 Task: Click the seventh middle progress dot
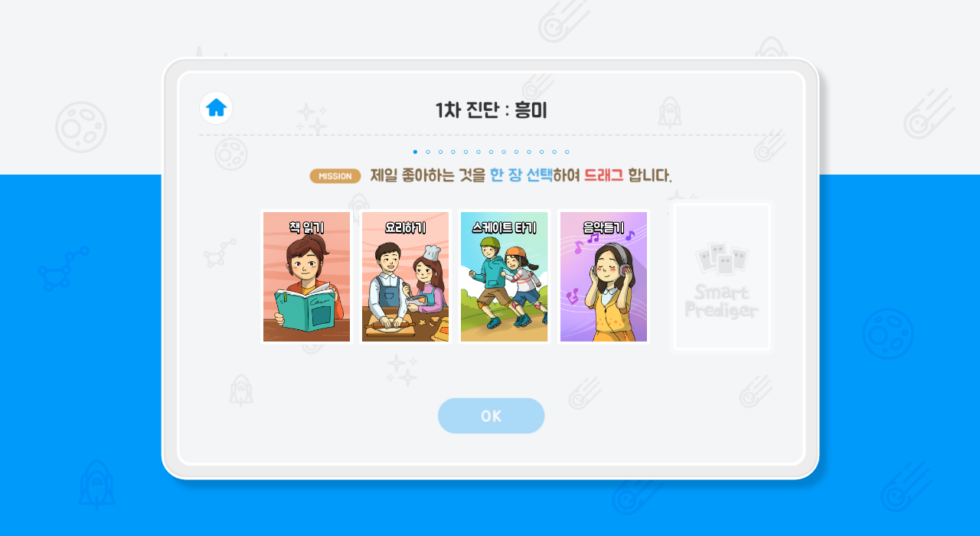point(491,152)
